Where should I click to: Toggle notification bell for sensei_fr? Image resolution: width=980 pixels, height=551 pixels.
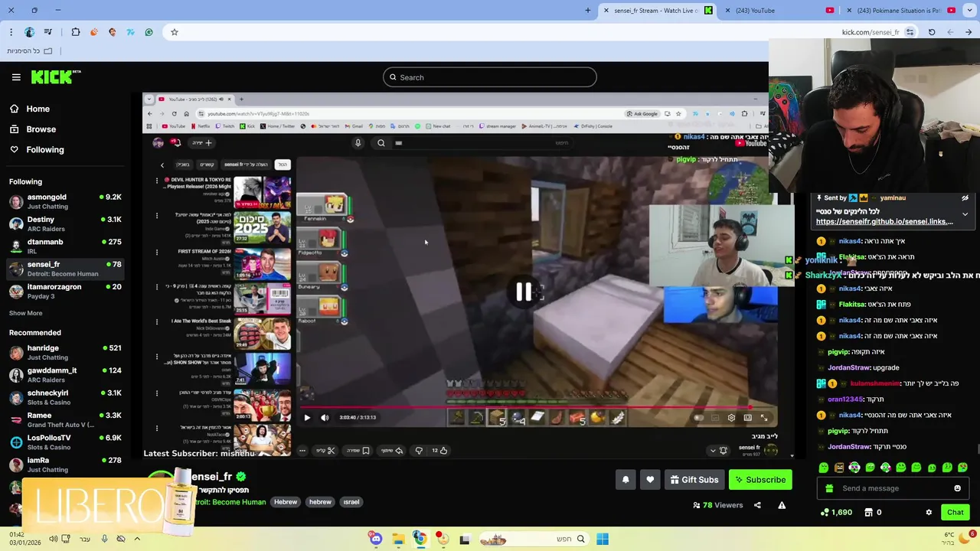coord(626,480)
